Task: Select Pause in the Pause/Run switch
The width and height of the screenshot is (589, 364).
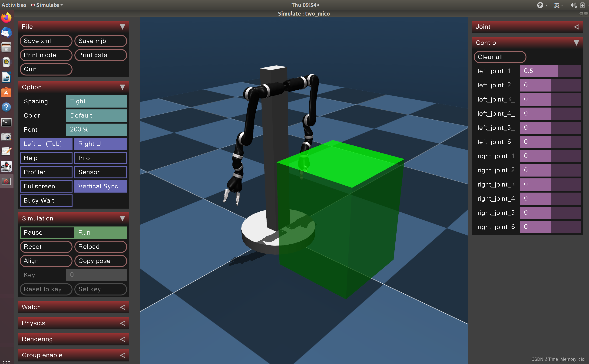Action: tap(47, 233)
